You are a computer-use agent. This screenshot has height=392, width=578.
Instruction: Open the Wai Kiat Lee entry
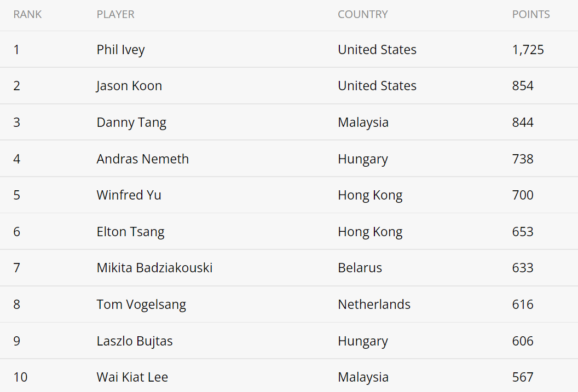132,377
